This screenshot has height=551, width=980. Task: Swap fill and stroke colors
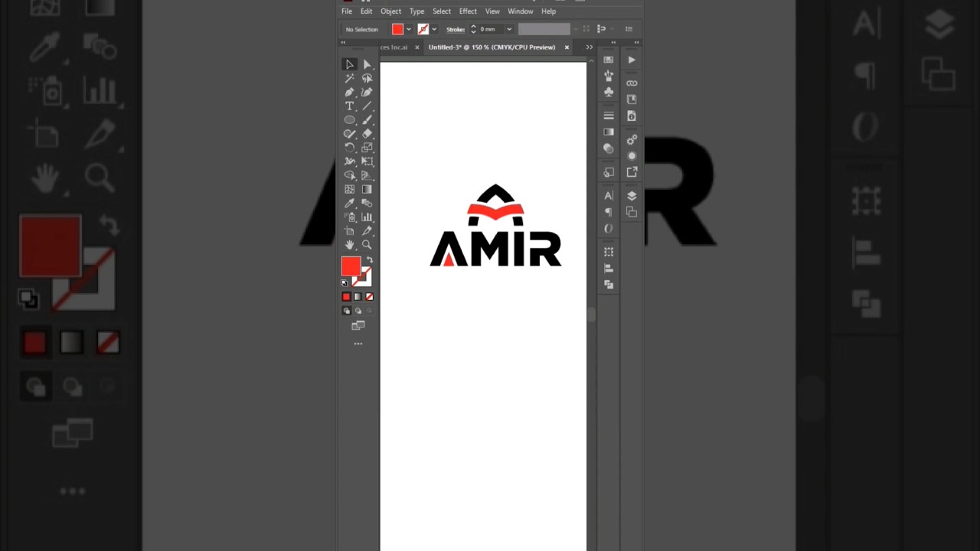tap(370, 260)
